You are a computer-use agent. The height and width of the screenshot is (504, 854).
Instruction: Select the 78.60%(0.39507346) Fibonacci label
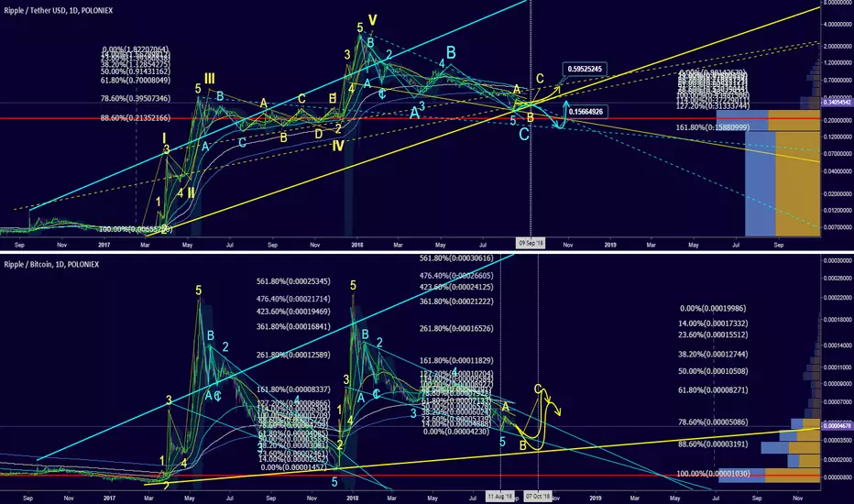136,99
